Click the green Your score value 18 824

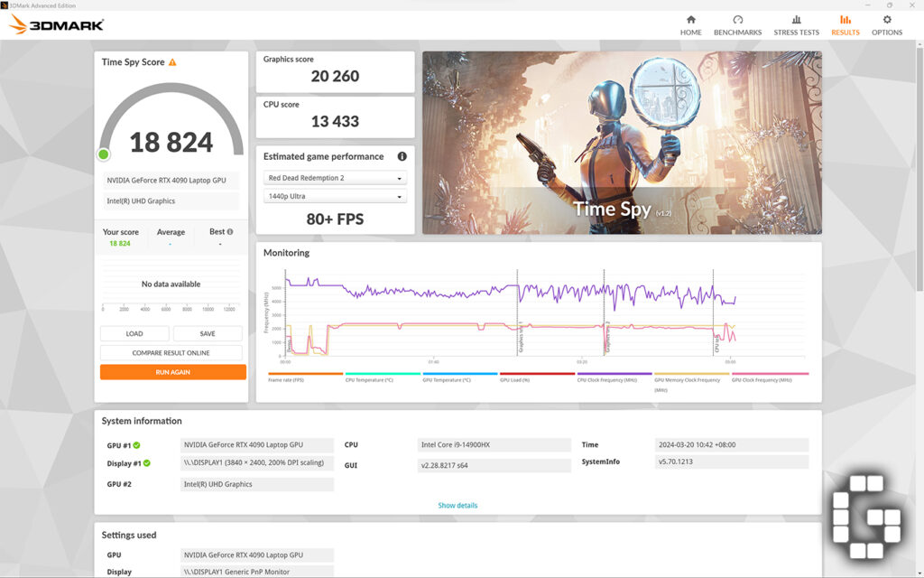point(120,244)
